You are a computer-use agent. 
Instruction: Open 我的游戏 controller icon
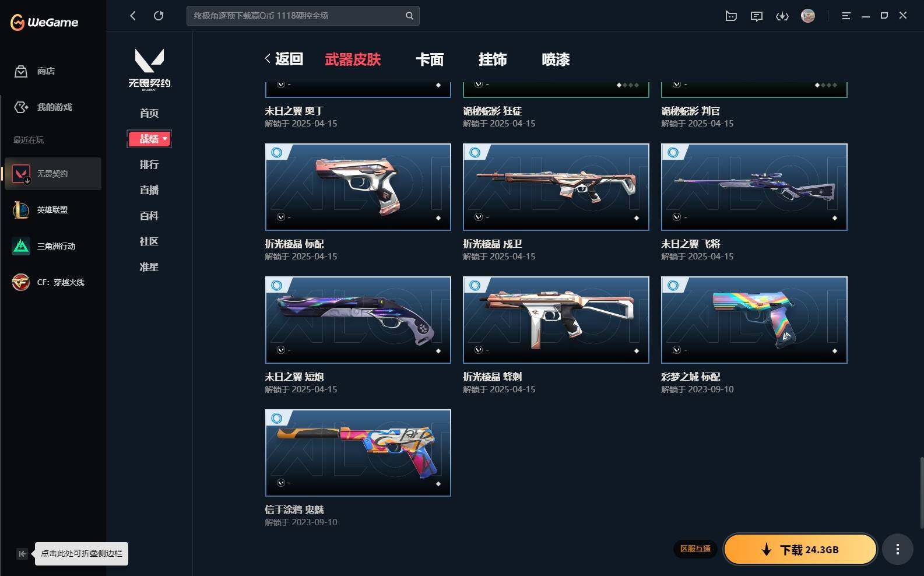[x=21, y=107]
